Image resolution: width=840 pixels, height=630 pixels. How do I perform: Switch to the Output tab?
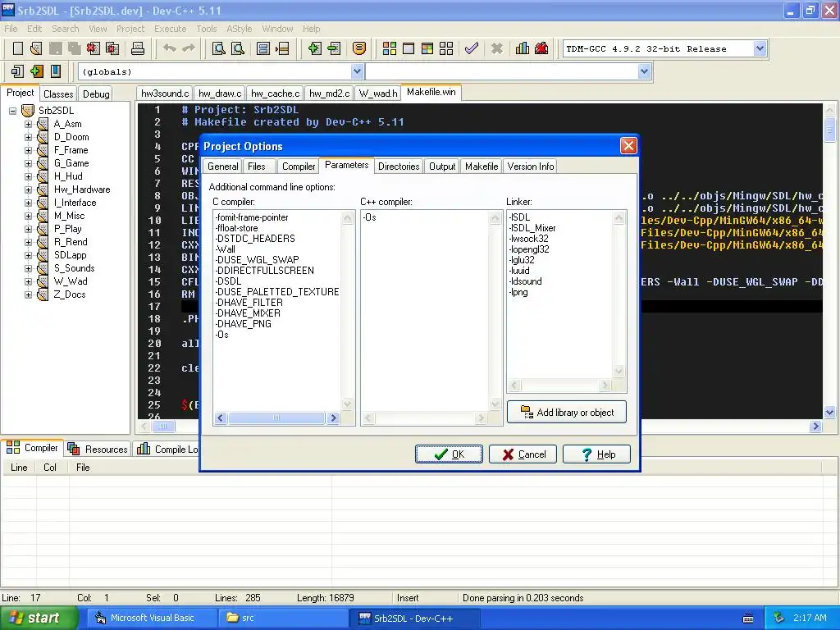coord(442,167)
